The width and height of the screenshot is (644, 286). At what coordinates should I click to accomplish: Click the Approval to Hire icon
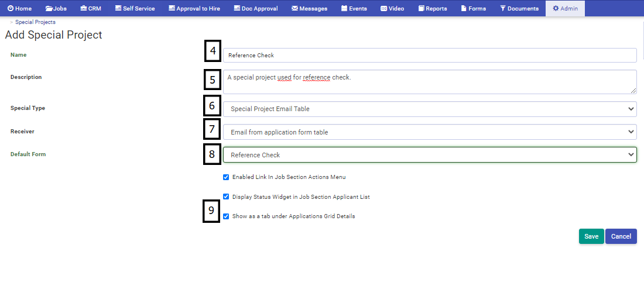[x=172, y=8]
